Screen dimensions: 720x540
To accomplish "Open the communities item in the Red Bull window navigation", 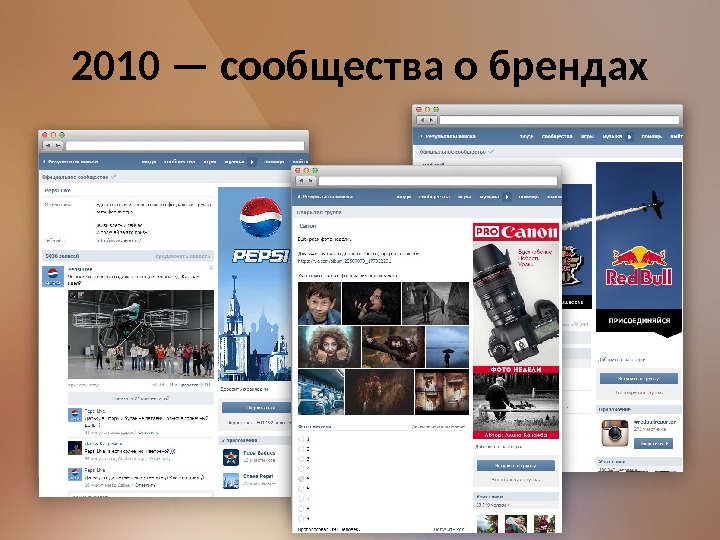I will click(x=557, y=136).
